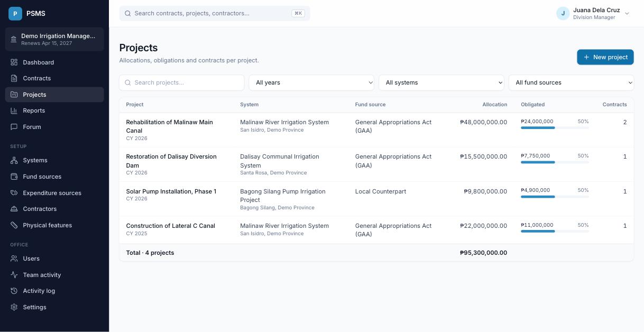This screenshot has width=644, height=332.
Task: Click the ₱7,750,000 obligated progress bar
Action: click(x=555, y=162)
